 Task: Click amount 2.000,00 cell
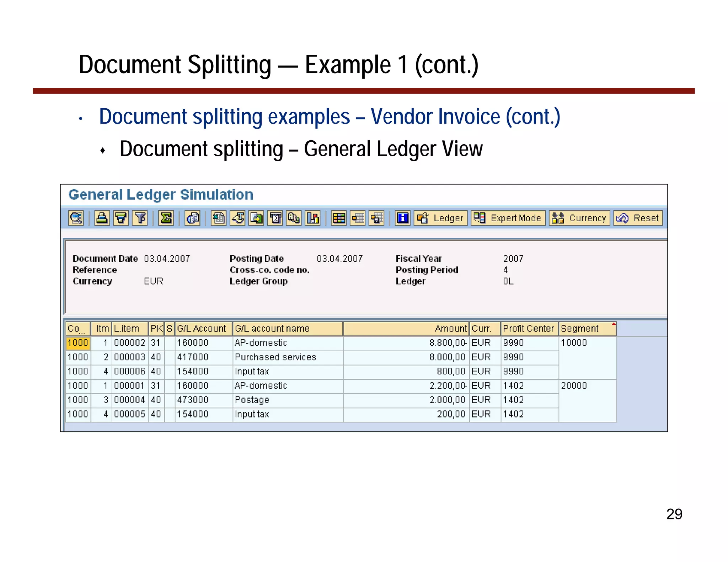(406, 400)
